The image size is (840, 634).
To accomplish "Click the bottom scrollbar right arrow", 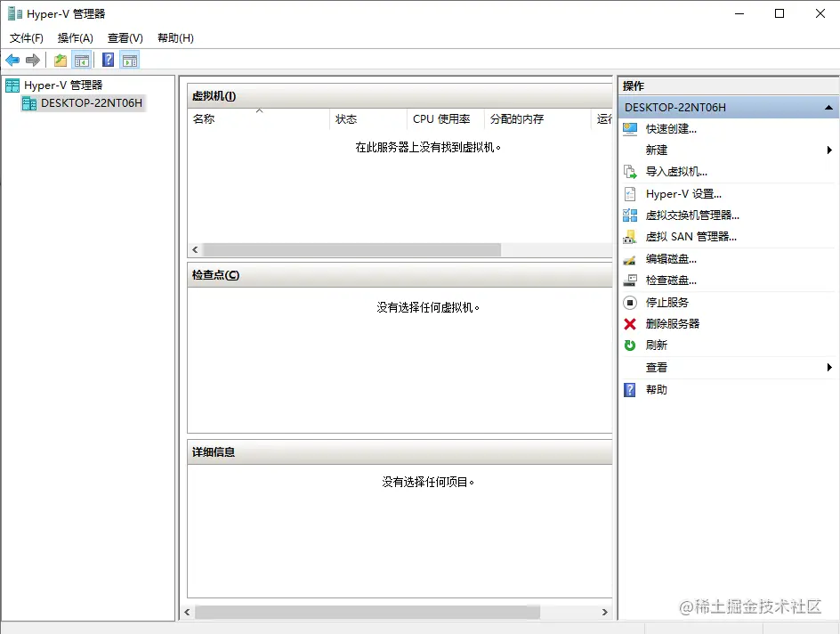I will (x=605, y=612).
